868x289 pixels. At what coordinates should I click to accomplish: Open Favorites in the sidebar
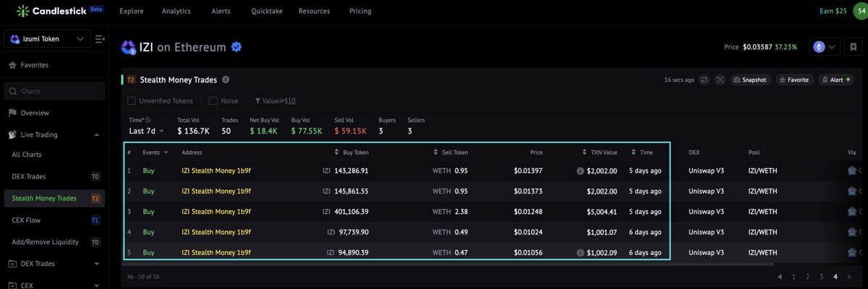click(x=35, y=65)
